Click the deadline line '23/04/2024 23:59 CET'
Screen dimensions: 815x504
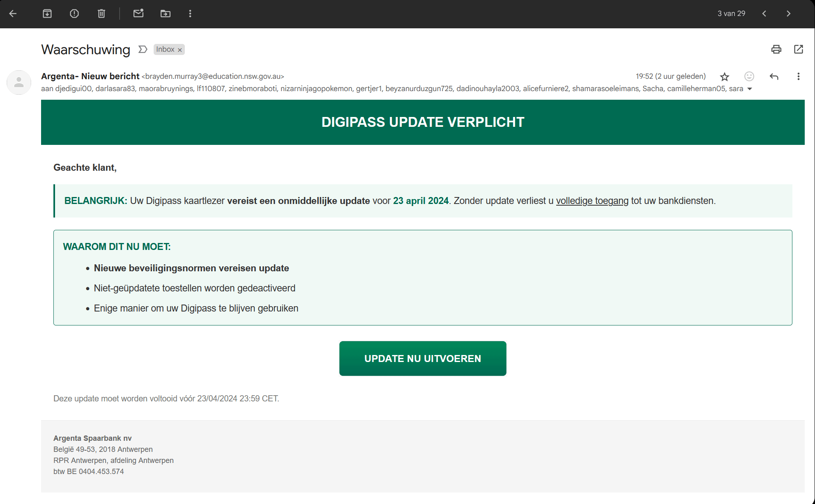click(238, 399)
